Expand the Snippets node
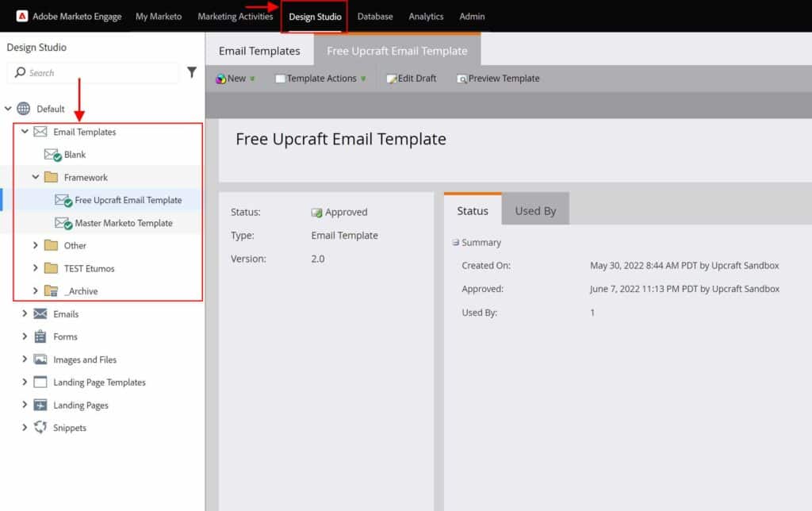This screenshot has height=511, width=812. pos(25,428)
